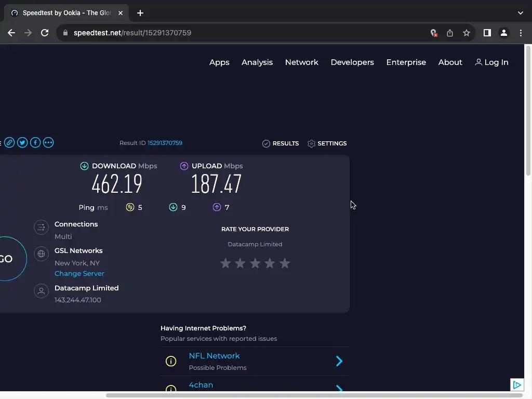Click the 462.19 download speed value
This screenshot has height=399, width=532.
[x=117, y=184]
